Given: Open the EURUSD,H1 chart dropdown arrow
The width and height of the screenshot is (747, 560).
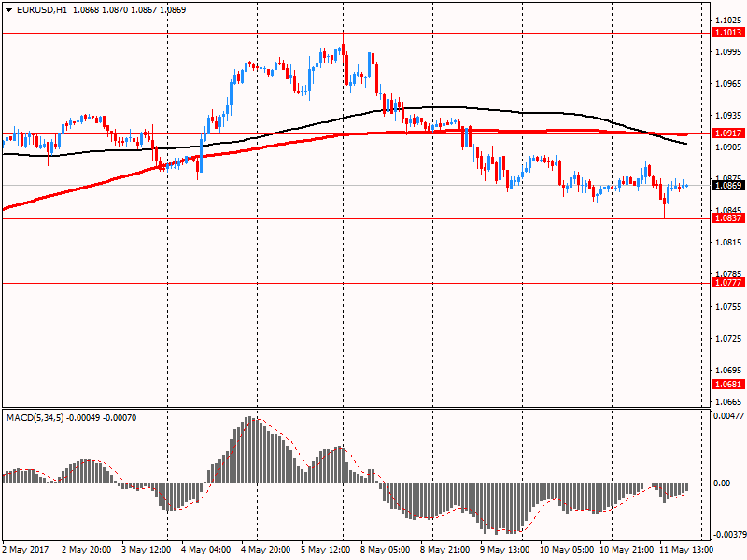Looking at the screenshot, I should (x=8, y=10).
